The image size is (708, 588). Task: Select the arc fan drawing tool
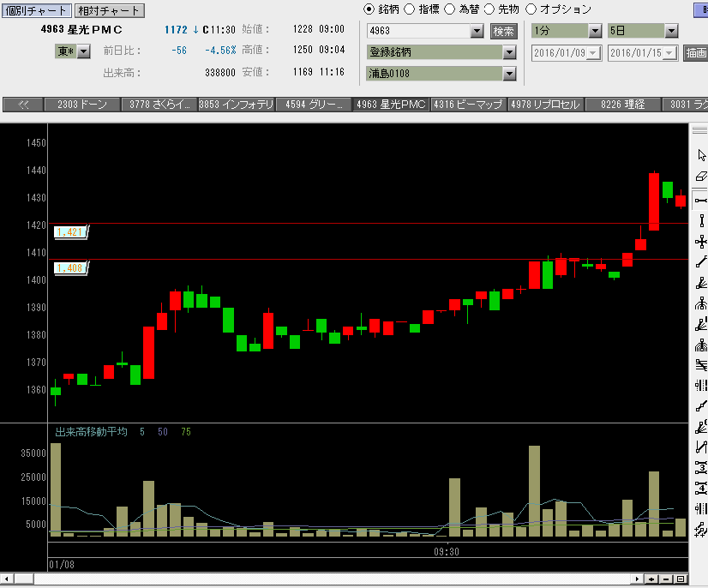coord(701,304)
